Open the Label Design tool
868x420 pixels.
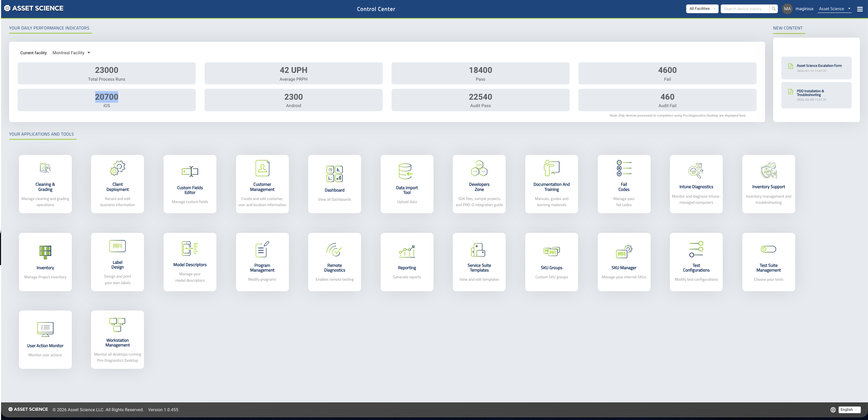117,262
